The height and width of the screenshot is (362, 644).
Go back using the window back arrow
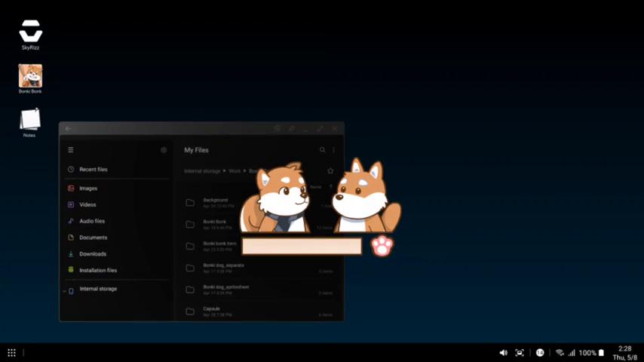(68, 129)
